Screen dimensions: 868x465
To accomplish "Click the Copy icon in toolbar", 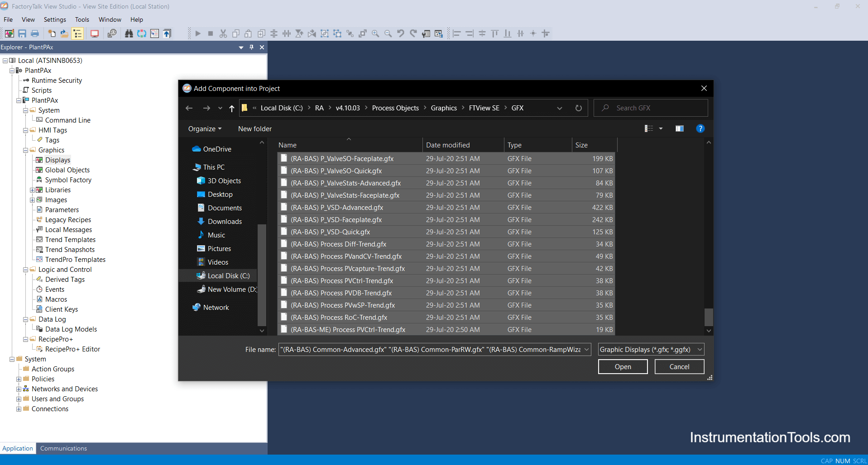I will [236, 33].
